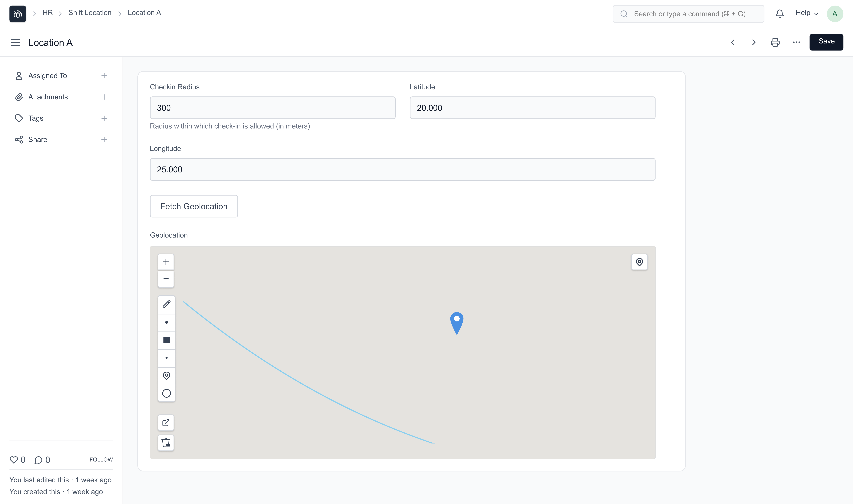
Task: Click the delete layers trash icon on map
Action: click(166, 443)
